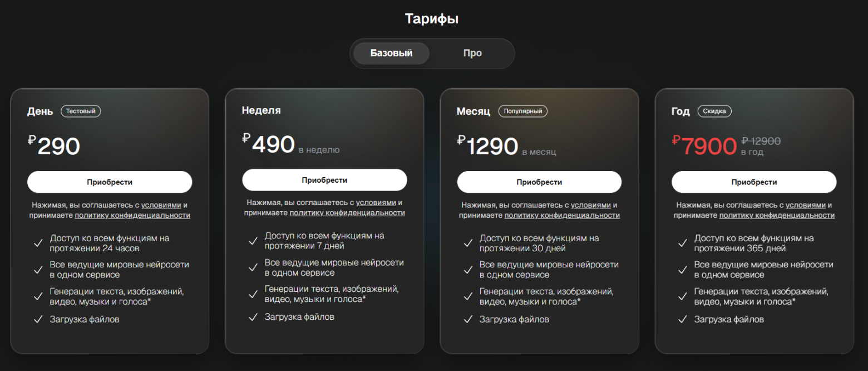Click the 'Тарифы' page heading
This screenshot has width=868, height=371.
tap(432, 17)
